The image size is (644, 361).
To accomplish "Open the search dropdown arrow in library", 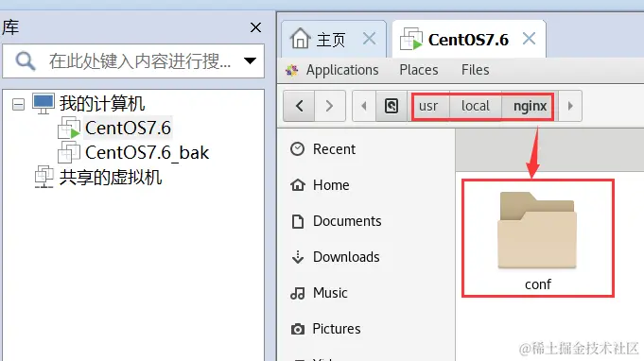I will pyautogui.click(x=250, y=61).
